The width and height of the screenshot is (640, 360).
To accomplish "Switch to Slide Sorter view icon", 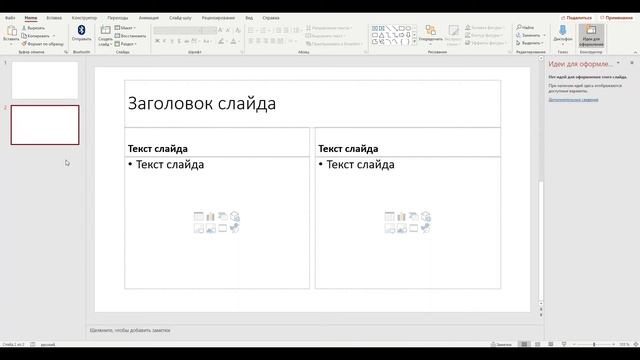I will point(538,344).
